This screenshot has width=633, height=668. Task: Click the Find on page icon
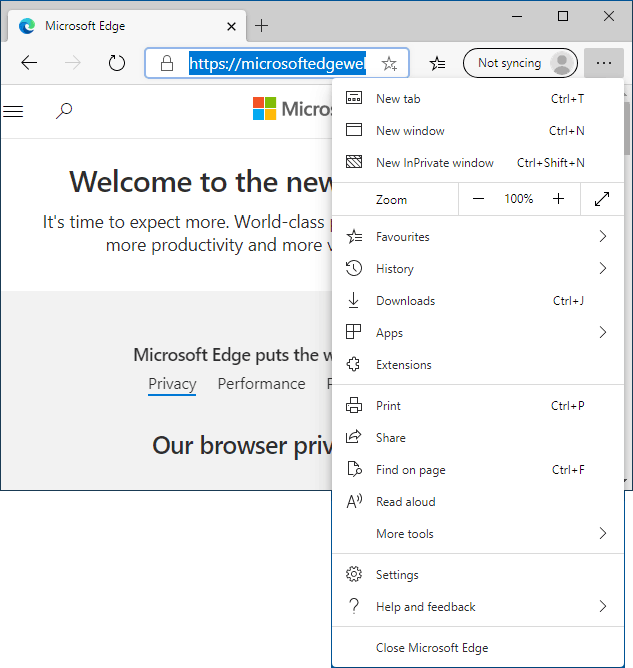[354, 469]
